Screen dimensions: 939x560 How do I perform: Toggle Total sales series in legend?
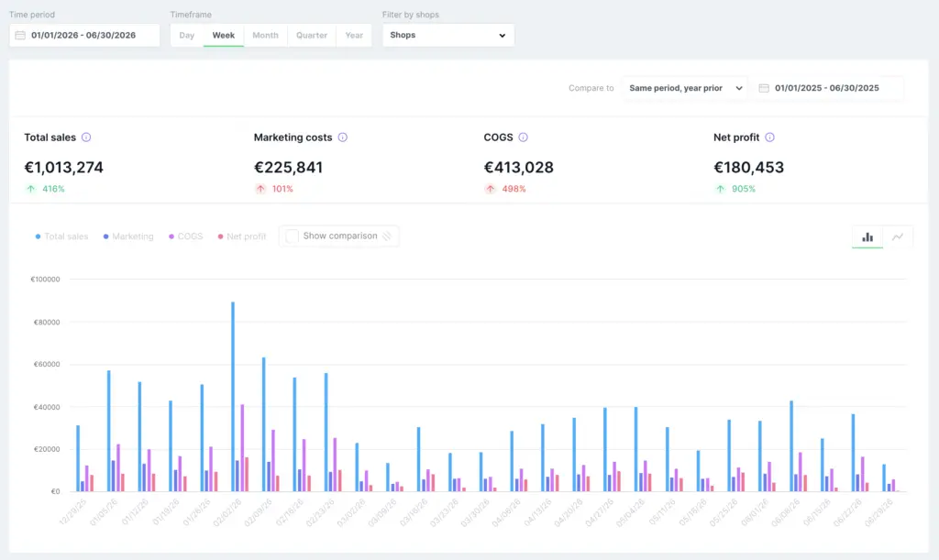click(x=61, y=236)
